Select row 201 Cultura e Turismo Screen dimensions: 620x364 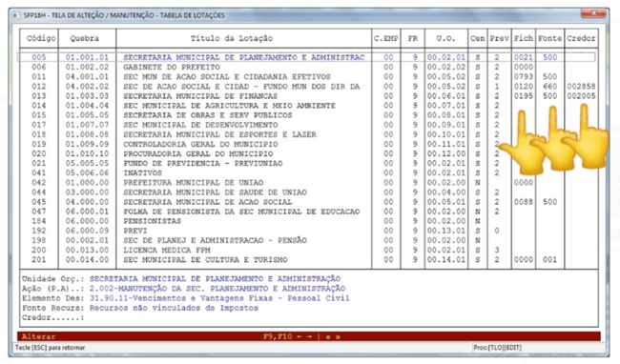point(308,260)
